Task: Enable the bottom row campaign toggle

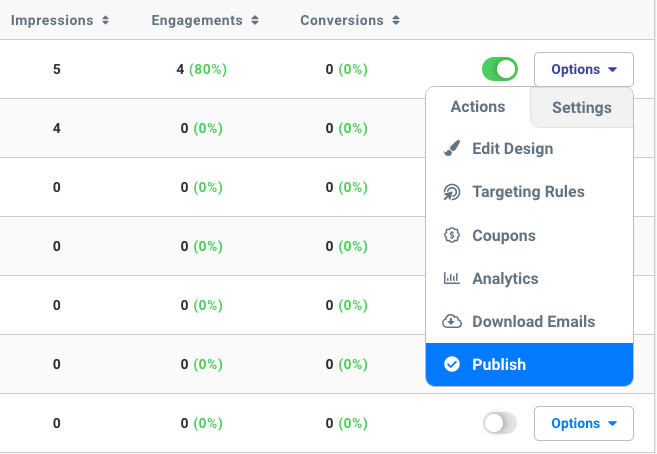Action: 500,423
